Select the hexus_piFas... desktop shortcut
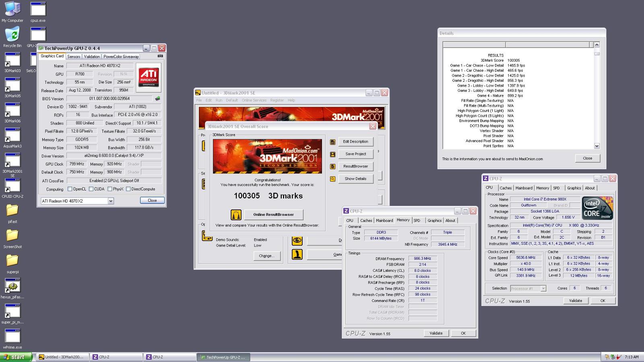644x362 pixels. [x=12, y=288]
